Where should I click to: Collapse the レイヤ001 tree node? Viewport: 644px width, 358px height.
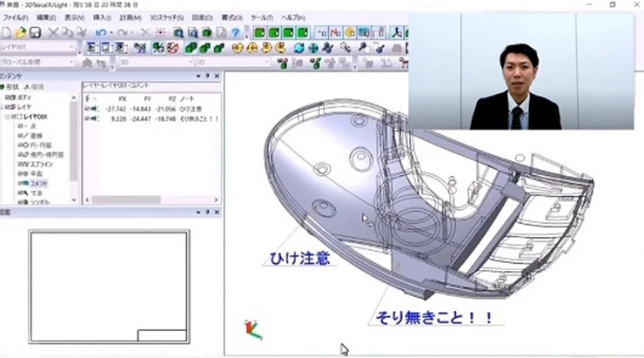pyautogui.click(x=6, y=116)
